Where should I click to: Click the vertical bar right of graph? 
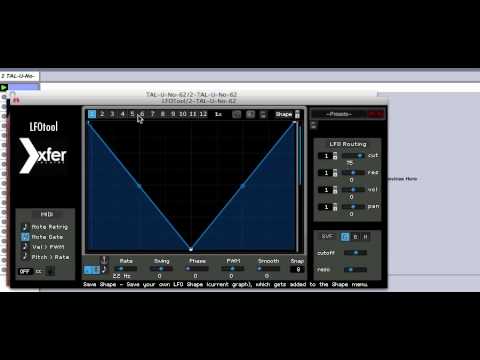click(300, 155)
